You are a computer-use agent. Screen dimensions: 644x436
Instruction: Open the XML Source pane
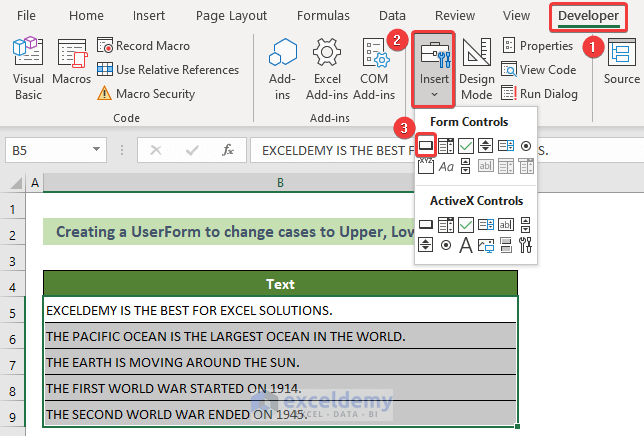[622, 62]
